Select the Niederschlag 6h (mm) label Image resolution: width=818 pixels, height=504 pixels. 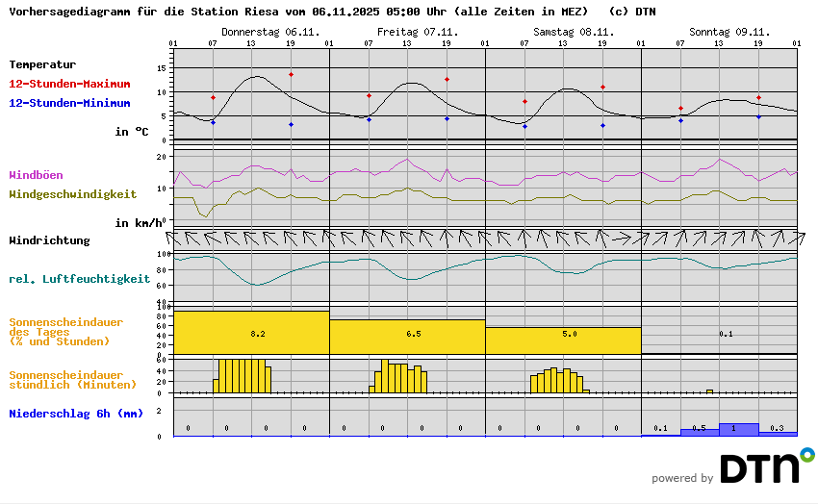[76, 414]
